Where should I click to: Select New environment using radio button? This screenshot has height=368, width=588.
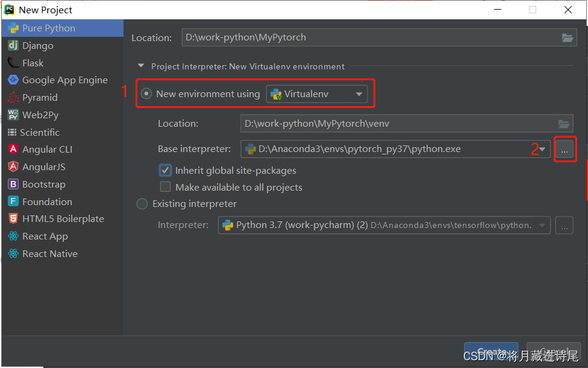point(146,94)
